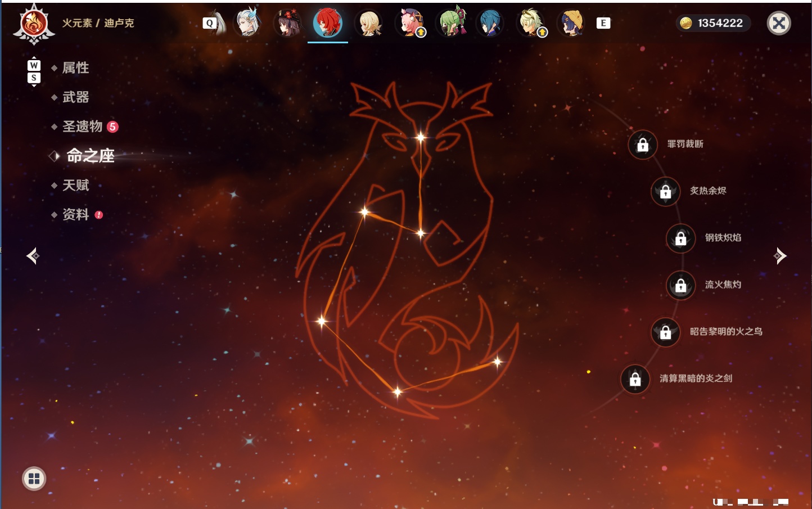
Task: Click the Mora coin balance 1354222
Action: click(713, 23)
